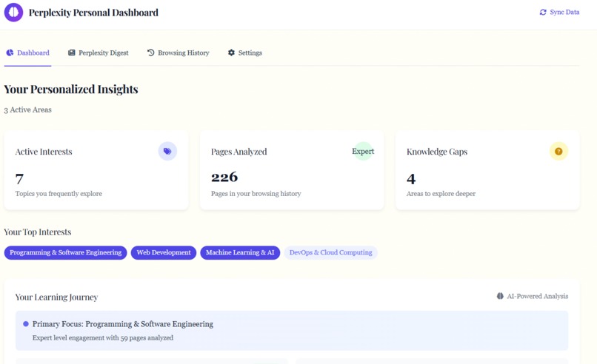Screen dimensions: 597x364
Task: Click Areas to explore deeper text
Action: pyautogui.click(x=441, y=194)
